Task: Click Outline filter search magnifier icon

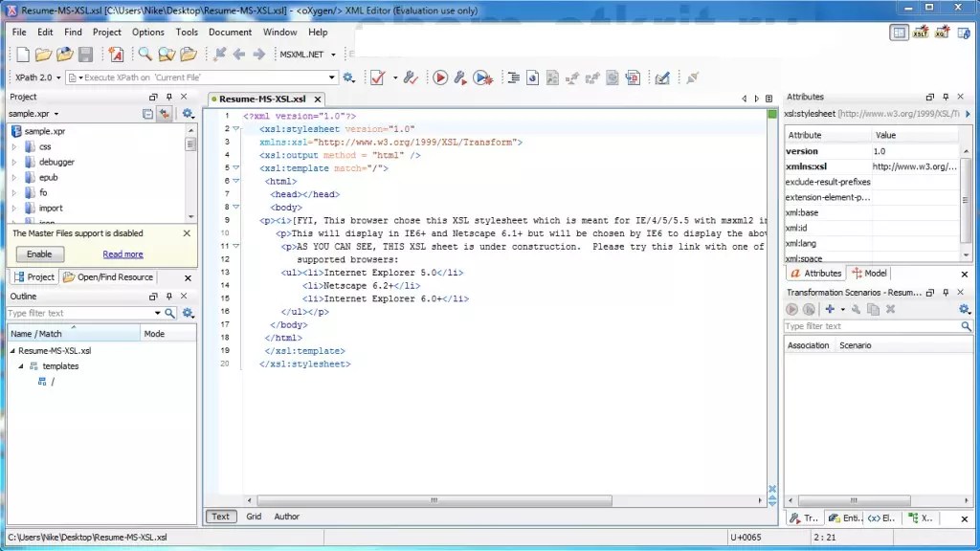Action: point(169,313)
